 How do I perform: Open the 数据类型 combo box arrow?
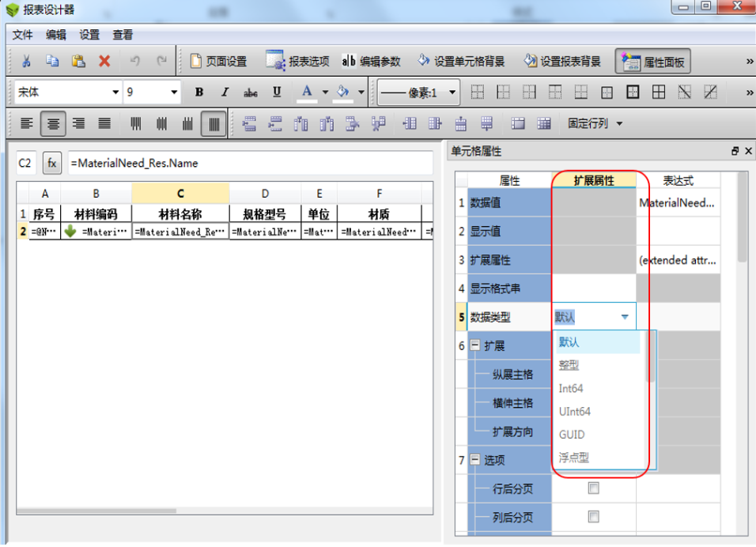[625, 317]
